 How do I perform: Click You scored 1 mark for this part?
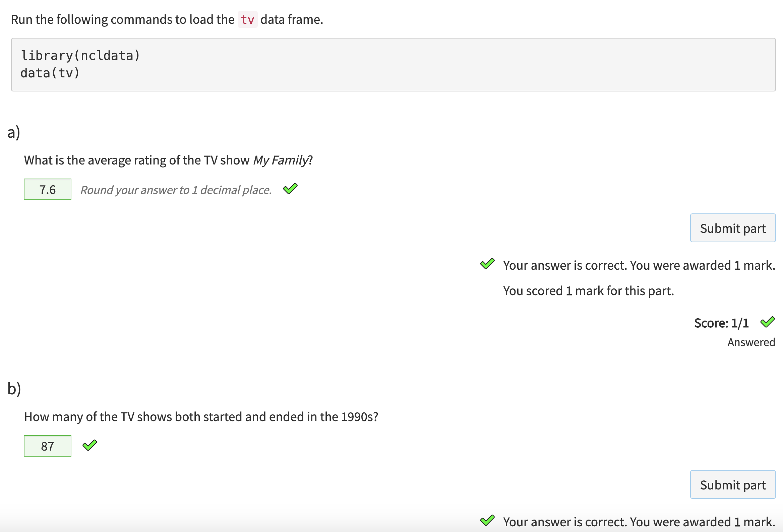[x=588, y=291]
